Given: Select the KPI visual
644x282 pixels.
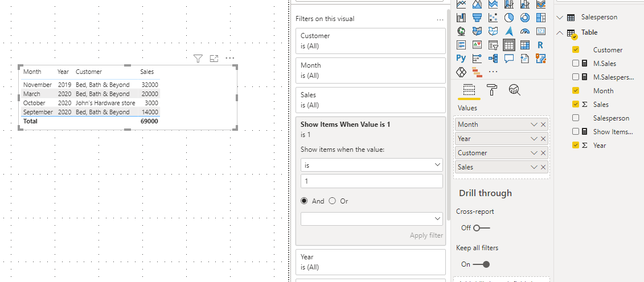Looking at the screenshot, I should tap(477, 45).
